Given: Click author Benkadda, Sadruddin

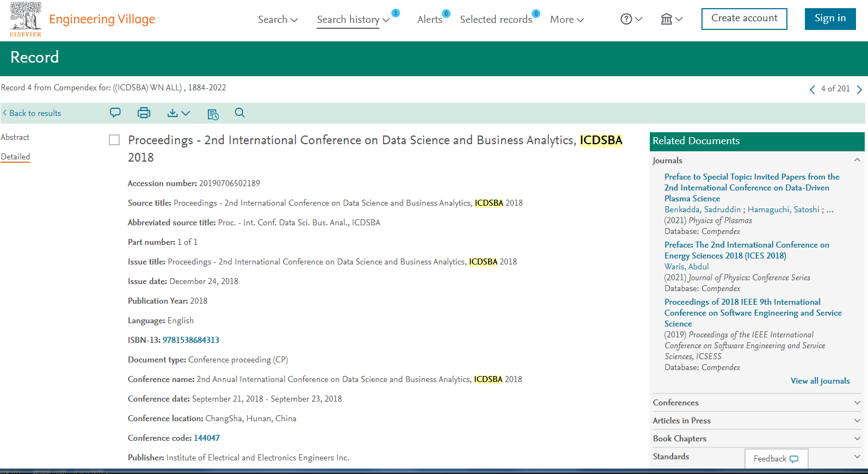Looking at the screenshot, I should [703, 210].
